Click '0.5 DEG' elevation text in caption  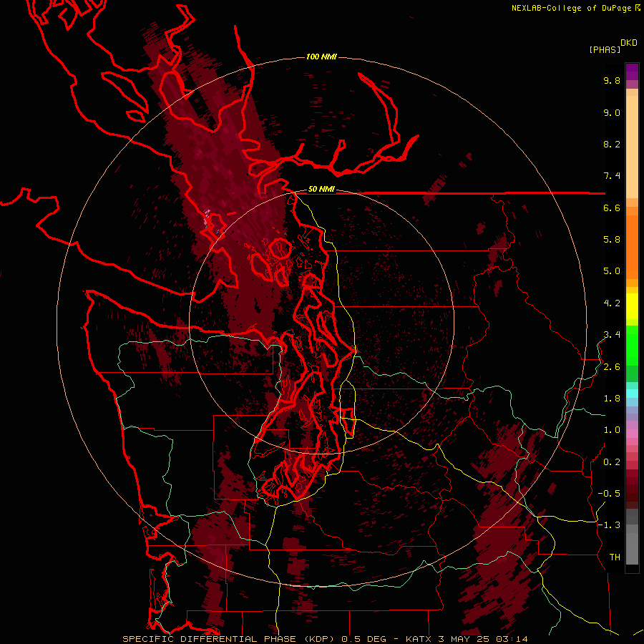pyautogui.click(x=363, y=639)
